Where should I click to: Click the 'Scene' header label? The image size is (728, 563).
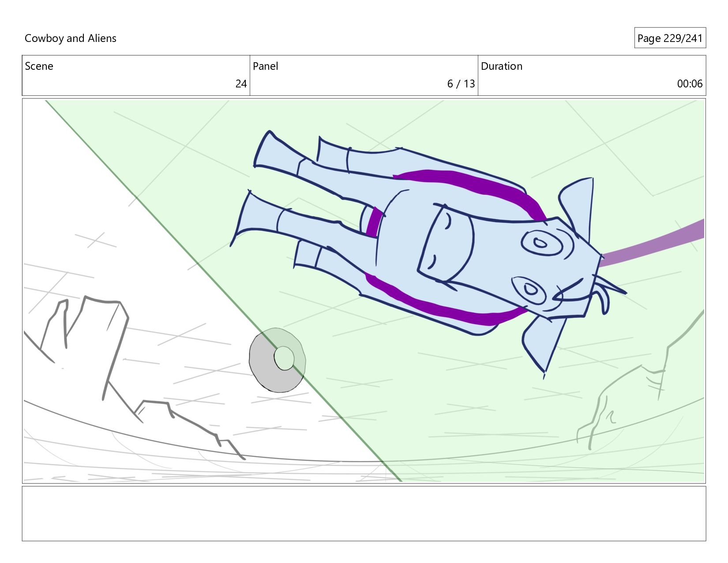pyautogui.click(x=39, y=66)
